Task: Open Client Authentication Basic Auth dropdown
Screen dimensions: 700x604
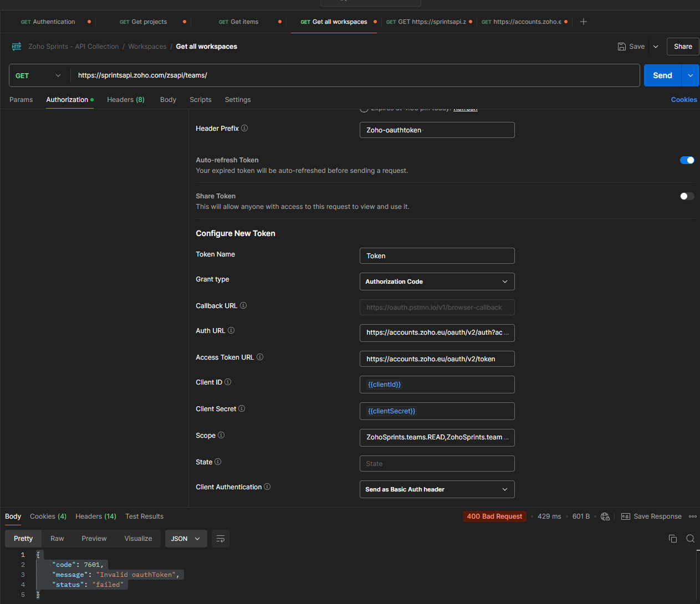Action: coord(437,489)
